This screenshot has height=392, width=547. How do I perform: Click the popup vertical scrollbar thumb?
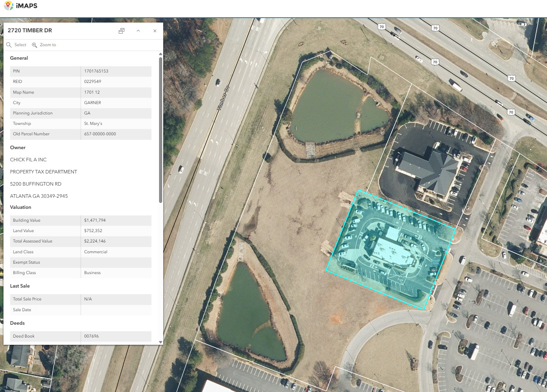160,130
